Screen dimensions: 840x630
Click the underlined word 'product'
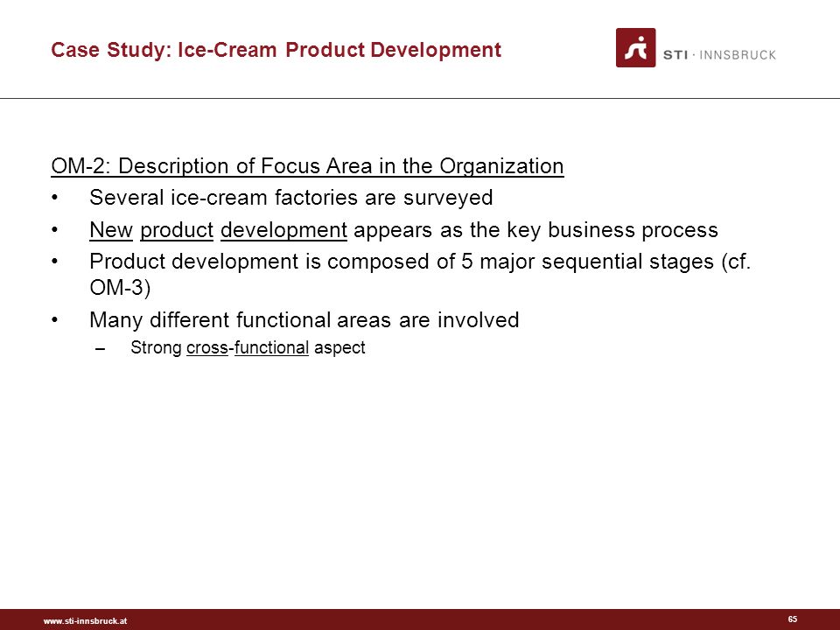[177, 230]
